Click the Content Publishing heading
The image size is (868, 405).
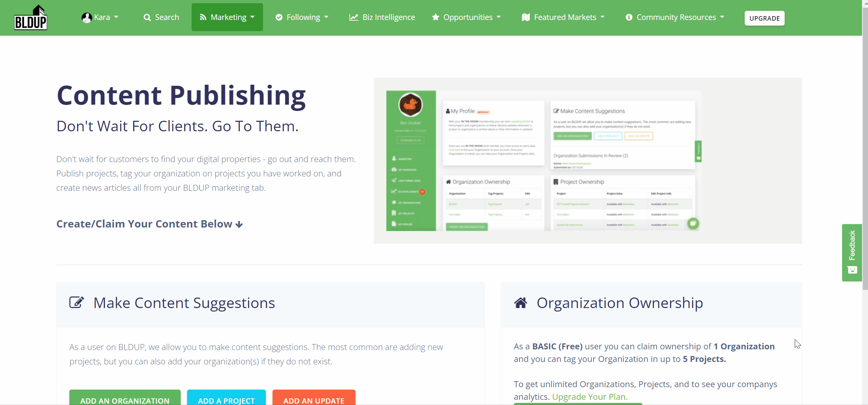181,96
